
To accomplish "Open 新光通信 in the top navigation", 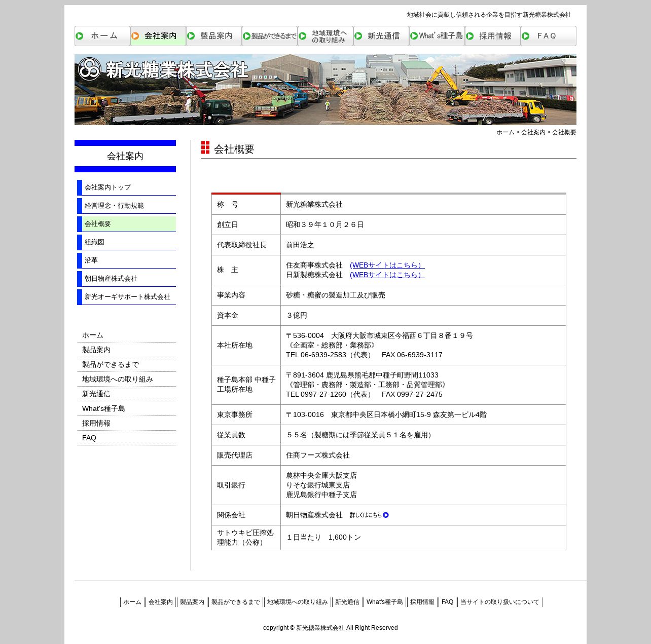I will 381,36.
